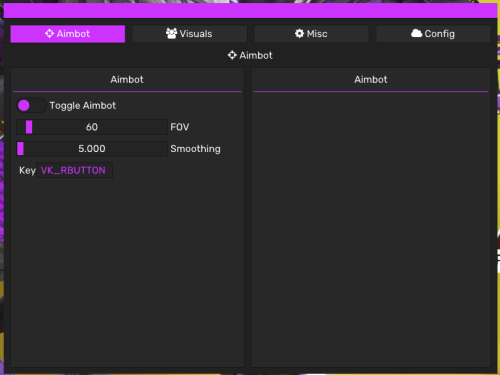500x375 pixels.
Task: Click the gear icon in the Misc tab
Action: pyautogui.click(x=299, y=34)
